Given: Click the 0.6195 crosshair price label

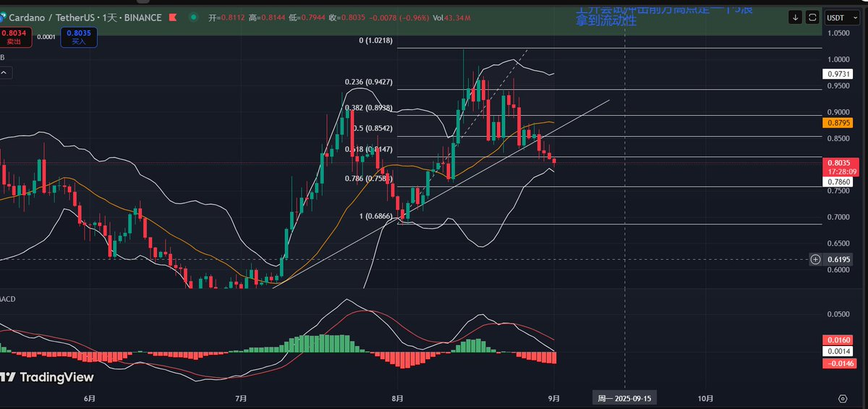Looking at the screenshot, I should pos(838,258).
